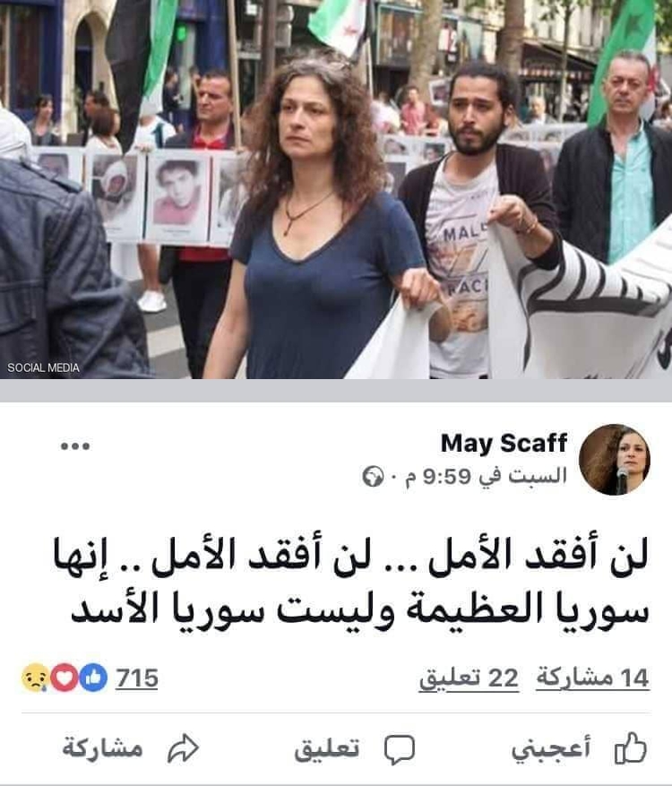
Task: Tap the Like button label أعجبني
Action: click(551, 749)
